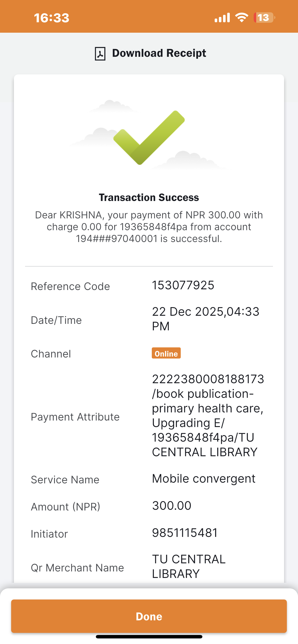Screen dimensions: 298x644
Task: Tap the Transaction Success heading
Action: (x=149, y=198)
